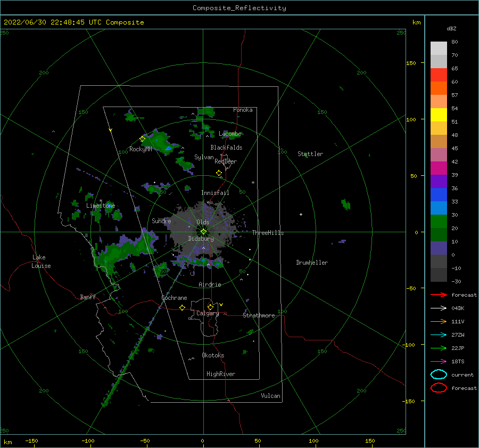
Task: Click the Ponoka city label
Action: [243, 110]
